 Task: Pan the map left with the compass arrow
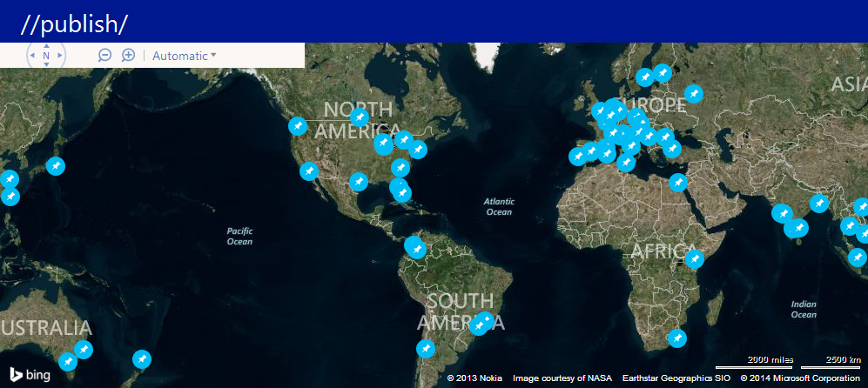(x=33, y=56)
